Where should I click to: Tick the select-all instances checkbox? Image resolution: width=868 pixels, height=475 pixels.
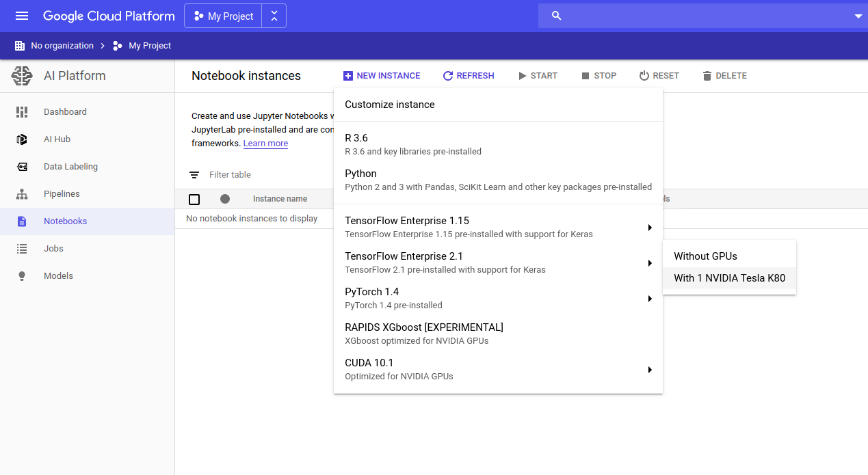194,199
